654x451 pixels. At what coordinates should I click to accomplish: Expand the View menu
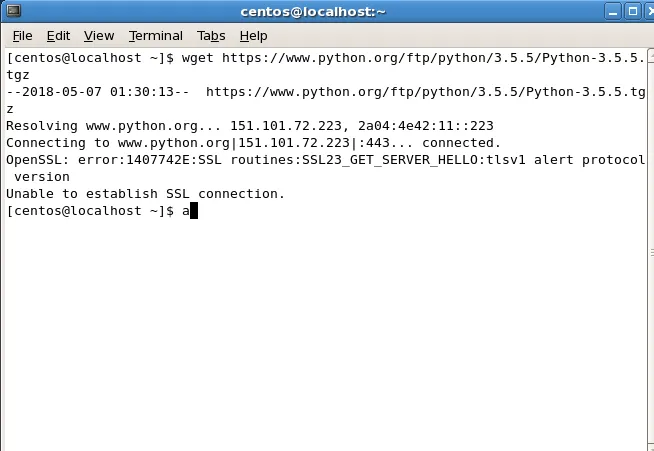pyautogui.click(x=99, y=35)
